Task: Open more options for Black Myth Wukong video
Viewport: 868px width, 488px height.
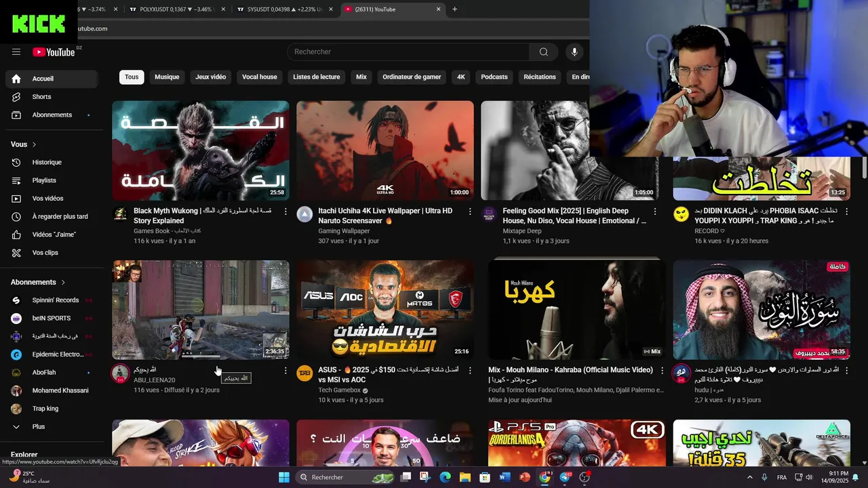Action: [285, 211]
